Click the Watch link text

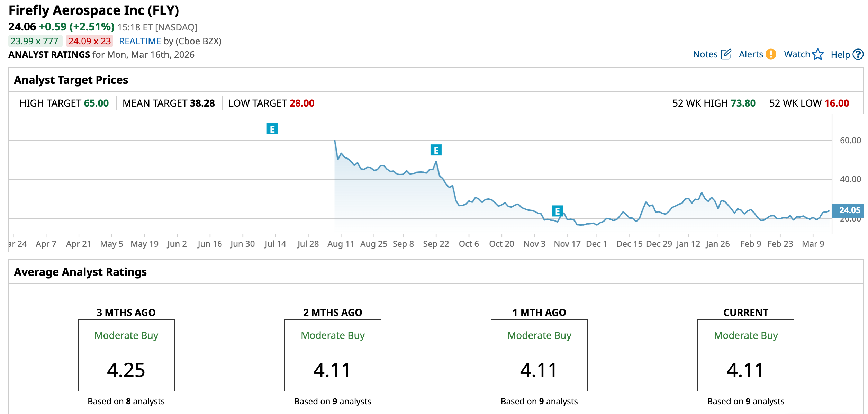pos(797,54)
